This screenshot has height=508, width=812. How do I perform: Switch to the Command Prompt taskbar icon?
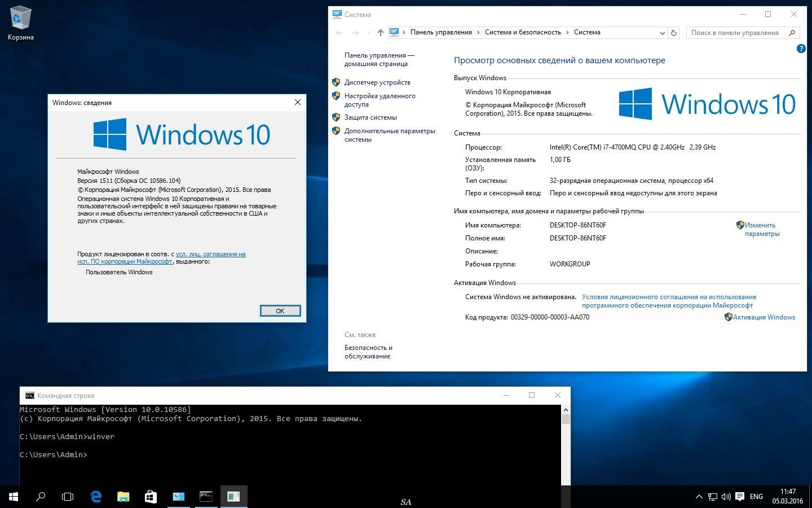click(206, 497)
